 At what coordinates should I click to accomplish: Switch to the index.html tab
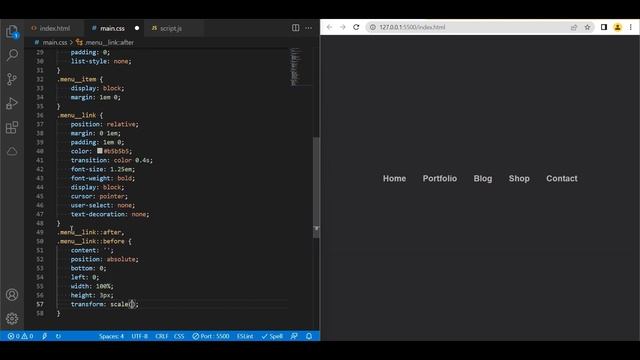(x=55, y=28)
